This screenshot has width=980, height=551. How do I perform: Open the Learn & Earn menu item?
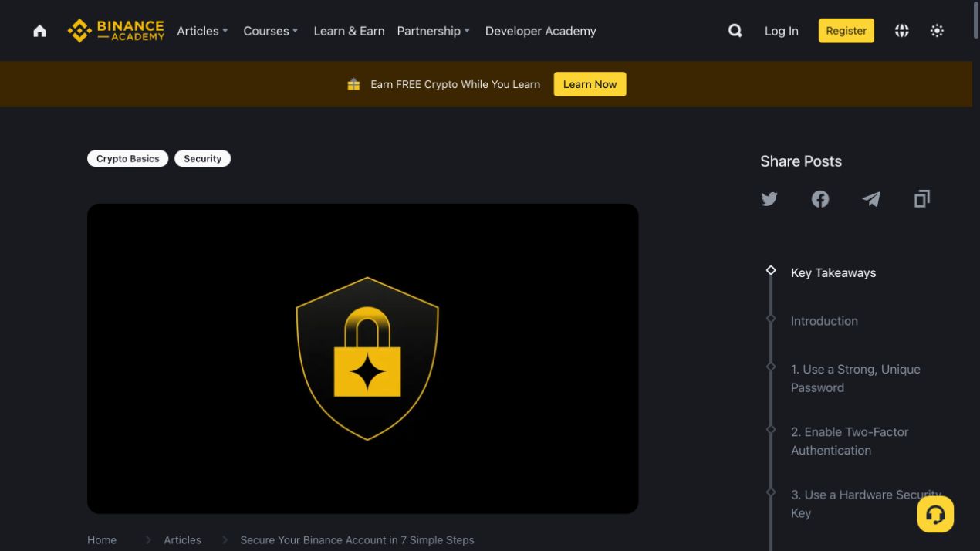tap(349, 31)
